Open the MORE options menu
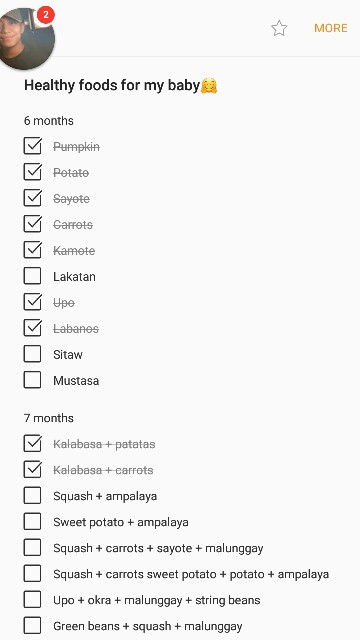This screenshot has width=360, height=640. point(331,28)
